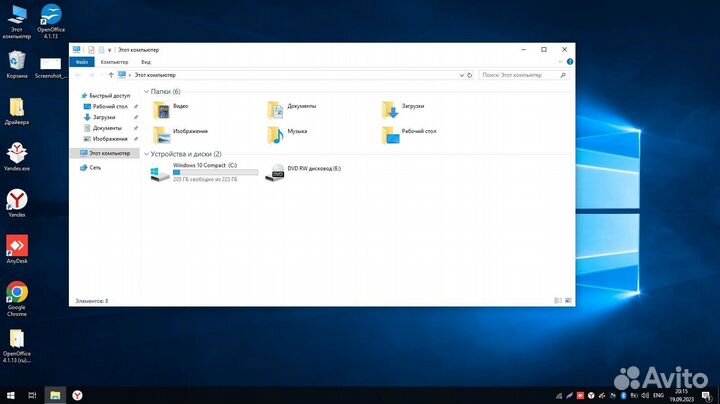
Task: Select the Драйвера folder on the desktop
Action: tap(17, 111)
